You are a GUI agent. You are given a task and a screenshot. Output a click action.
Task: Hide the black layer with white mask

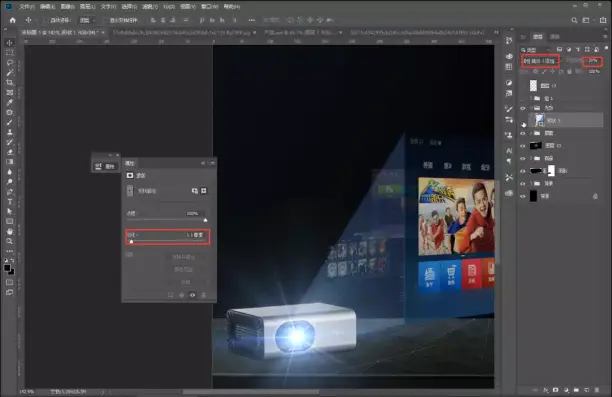click(523, 171)
